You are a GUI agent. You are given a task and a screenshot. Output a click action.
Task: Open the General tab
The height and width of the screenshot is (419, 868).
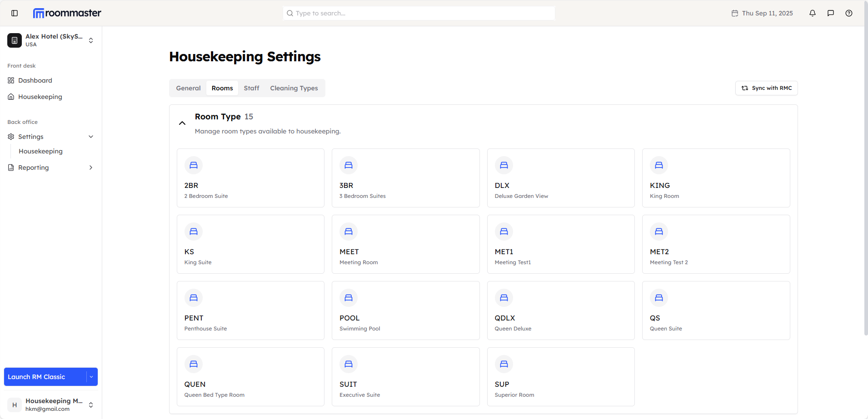pos(188,88)
